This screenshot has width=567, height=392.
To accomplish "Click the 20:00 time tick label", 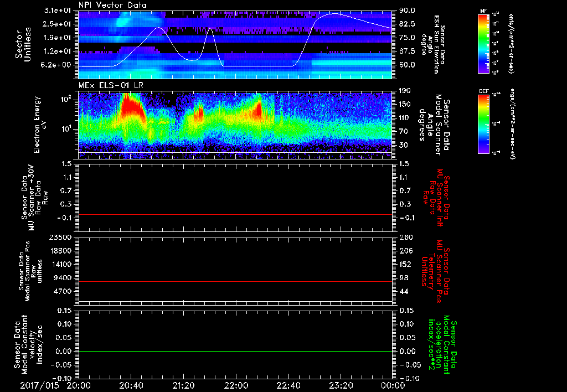I will (79, 385).
